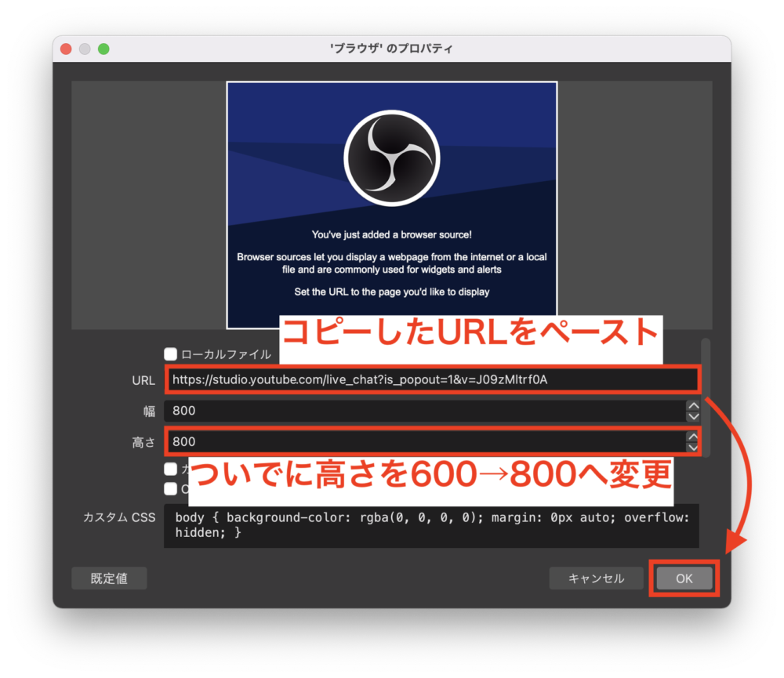This screenshot has height=678, width=784.
Task: Increase 幅 width with up arrow
Action: (x=693, y=405)
